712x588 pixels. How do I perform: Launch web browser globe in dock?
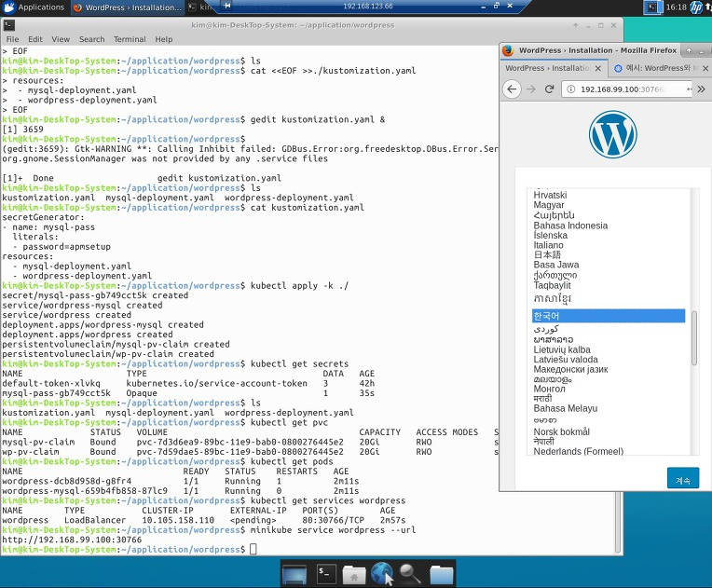[382, 573]
